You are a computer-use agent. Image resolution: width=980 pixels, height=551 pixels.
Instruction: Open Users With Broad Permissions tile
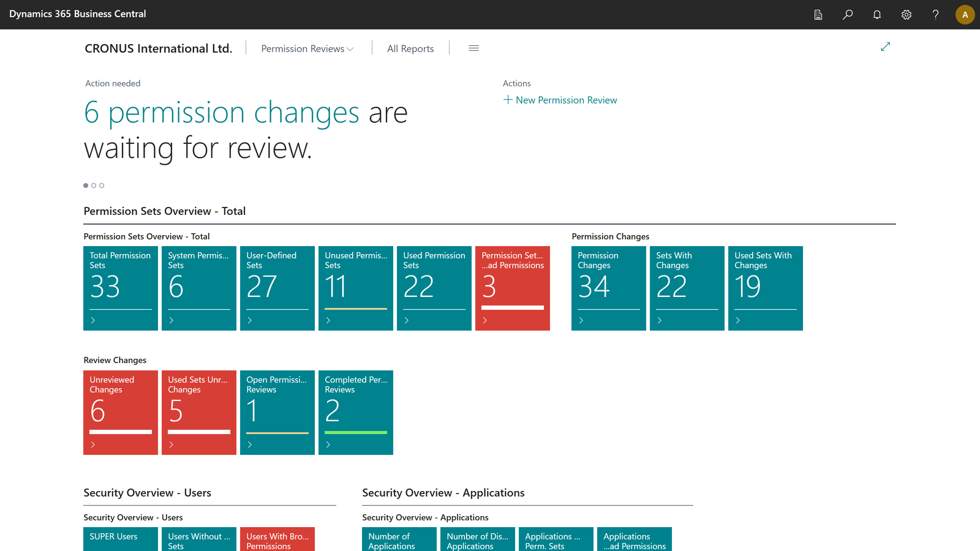(x=277, y=539)
